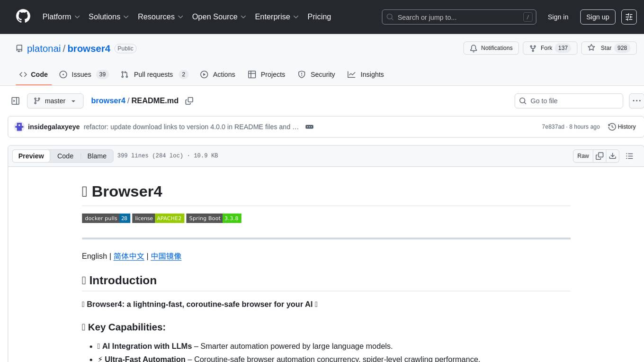The width and height of the screenshot is (644, 362).
Task: Switch to the Code tab
Action: 34,74
